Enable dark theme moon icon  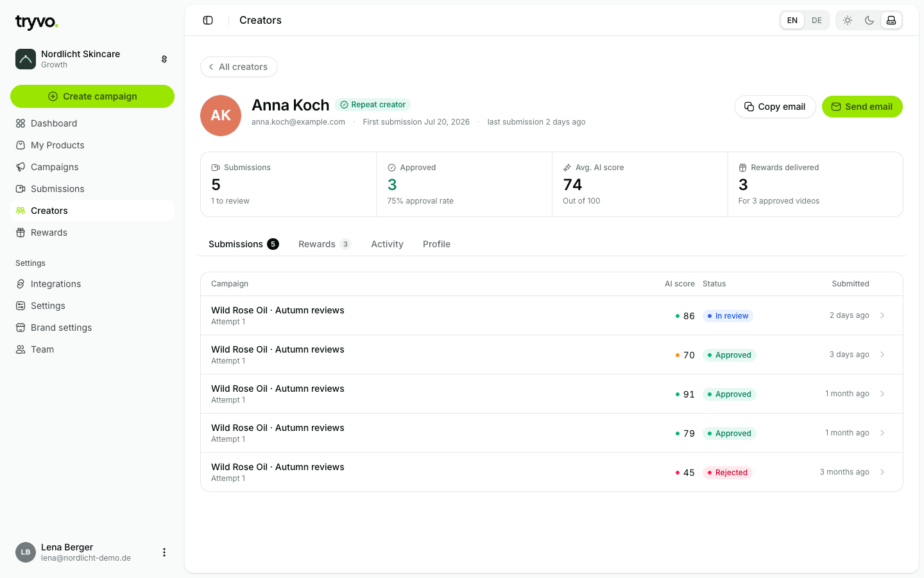point(869,21)
